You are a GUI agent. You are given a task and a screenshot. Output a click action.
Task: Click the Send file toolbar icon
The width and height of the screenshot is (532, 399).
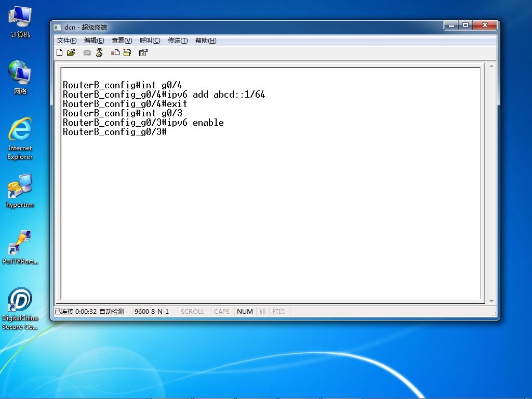pos(115,52)
